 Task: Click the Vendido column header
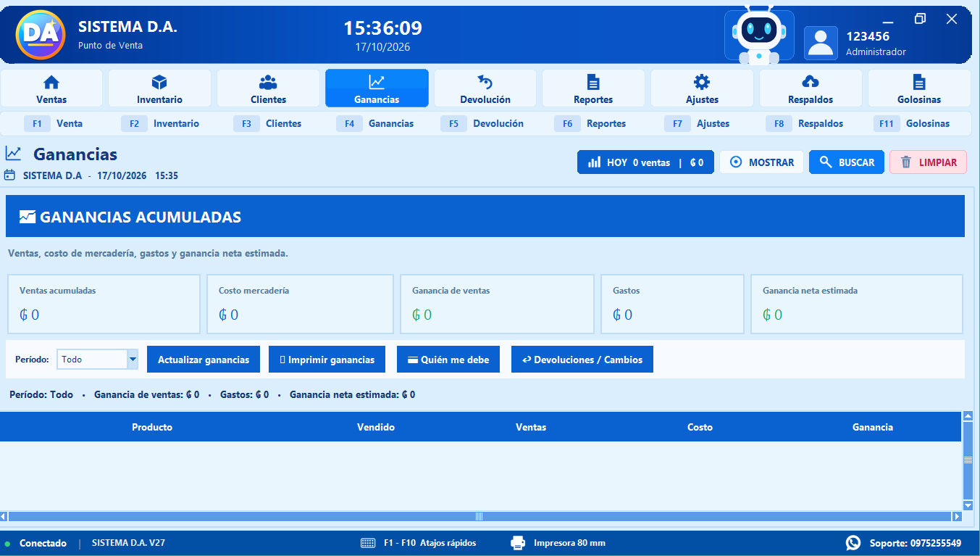376,427
